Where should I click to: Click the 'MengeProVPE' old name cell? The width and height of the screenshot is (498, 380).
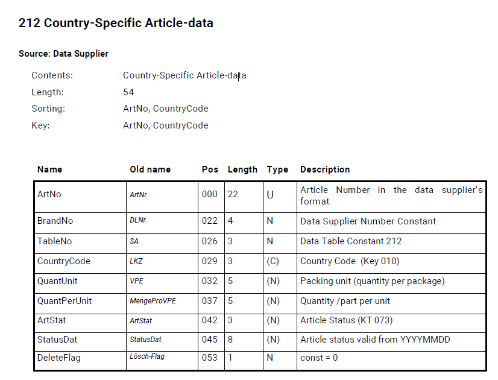point(162,303)
